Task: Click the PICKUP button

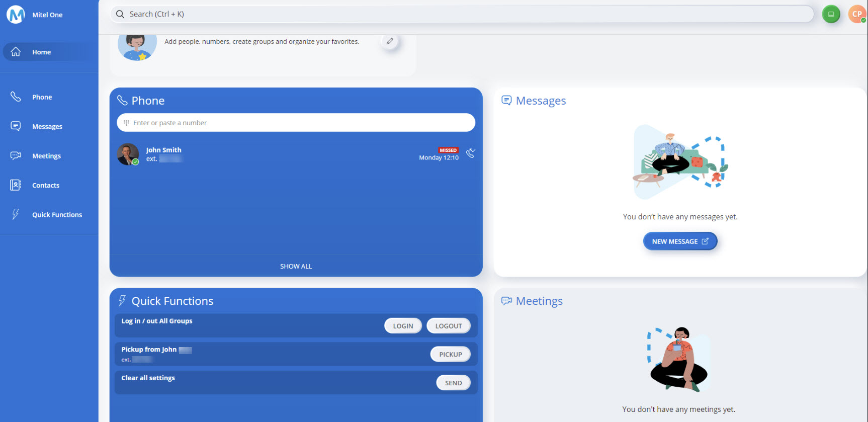Action: pyautogui.click(x=450, y=354)
